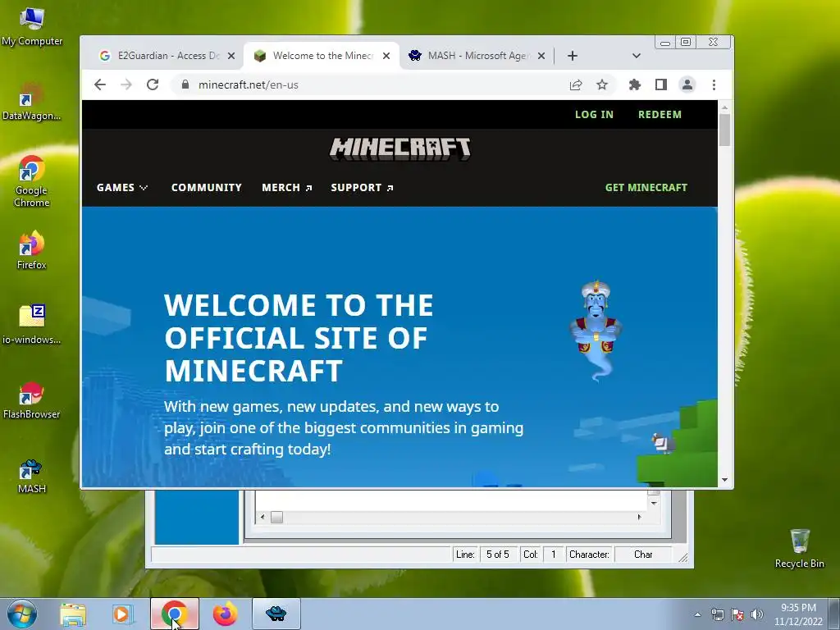
Task: Click MASH window horizontal scroll left arrow
Action: [262, 517]
